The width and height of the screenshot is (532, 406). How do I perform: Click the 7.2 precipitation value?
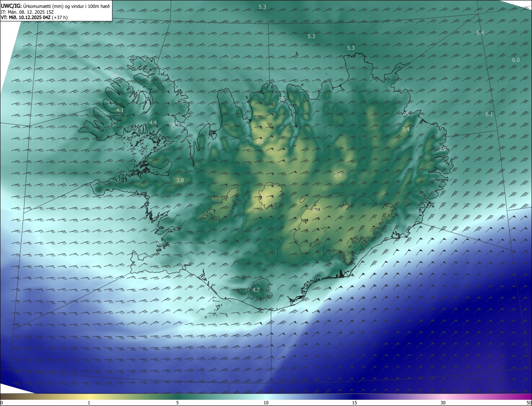coord(283,99)
